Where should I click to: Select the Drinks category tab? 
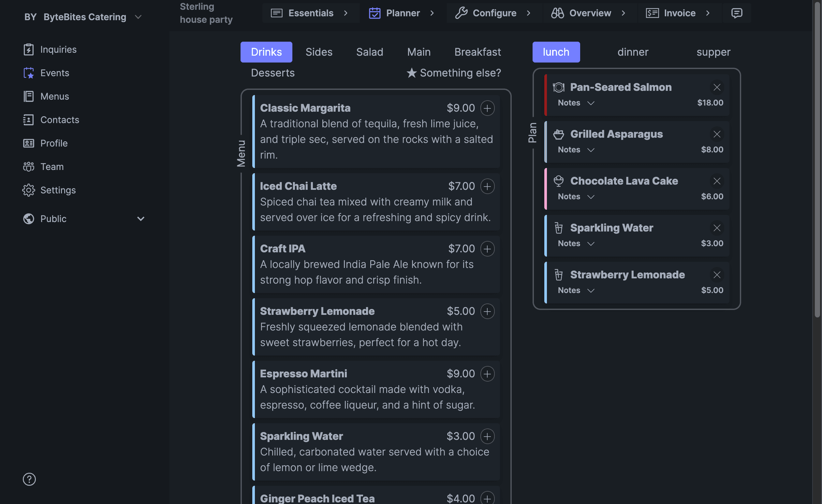point(266,52)
